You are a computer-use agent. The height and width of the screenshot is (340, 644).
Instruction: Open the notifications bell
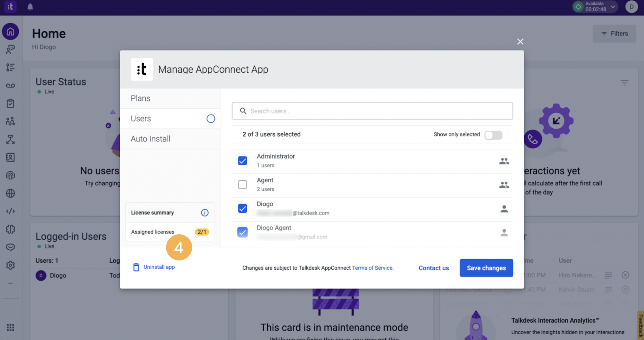[x=30, y=7]
